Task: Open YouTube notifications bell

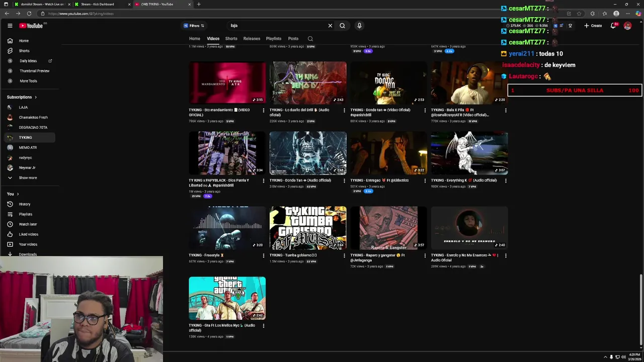Action: click(613, 26)
